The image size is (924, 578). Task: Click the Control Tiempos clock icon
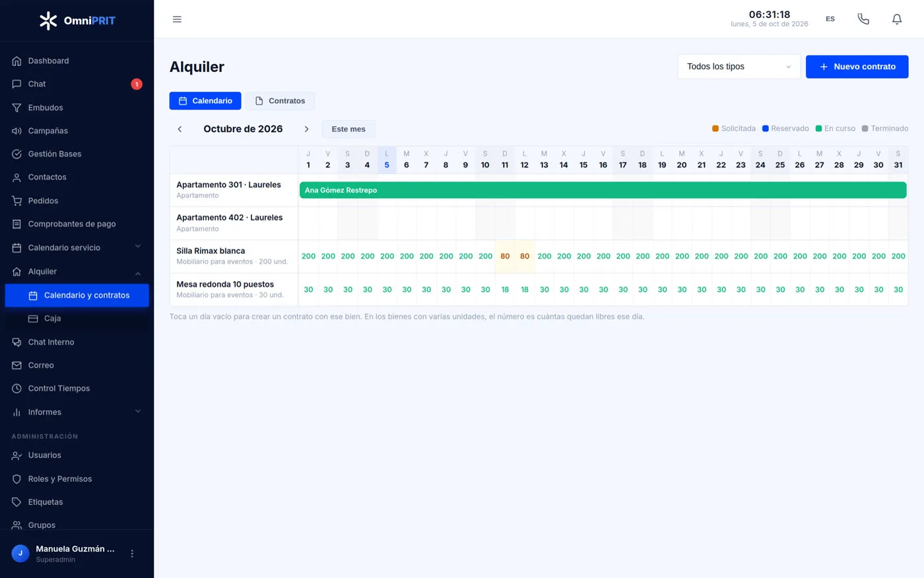tap(16, 389)
